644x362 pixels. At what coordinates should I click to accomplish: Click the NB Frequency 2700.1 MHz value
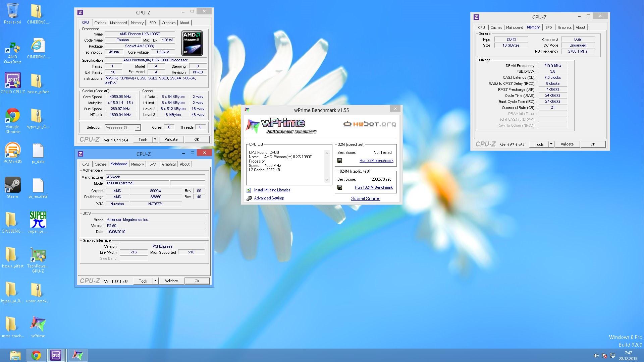coord(578,51)
